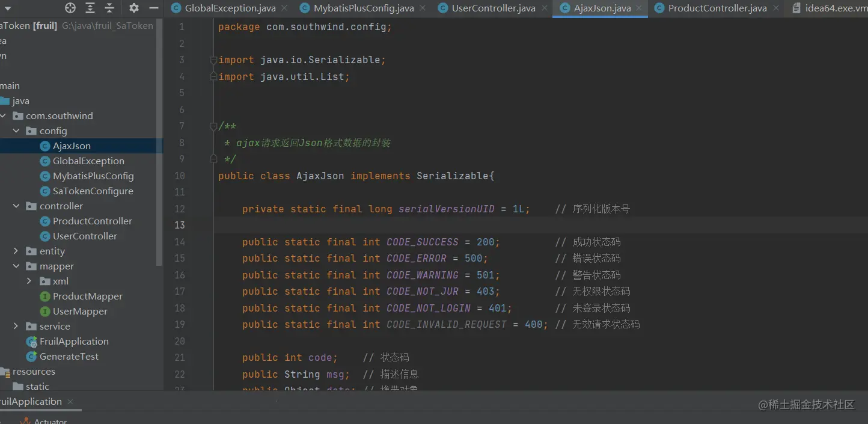Viewport: 868px width, 424px height.
Task: Select FruilApplication in project tree
Action: (74, 342)
